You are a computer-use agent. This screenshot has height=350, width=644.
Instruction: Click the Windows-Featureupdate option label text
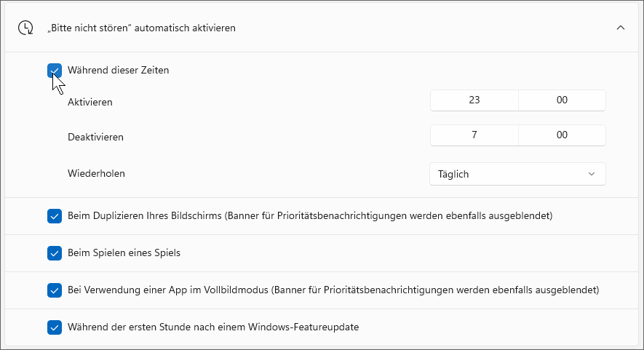(213, 327)
